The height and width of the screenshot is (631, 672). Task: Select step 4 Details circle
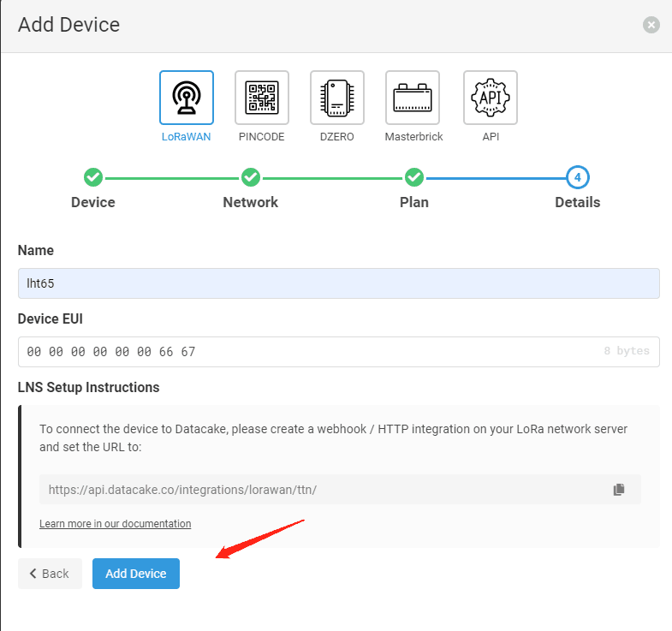point(578,177)
